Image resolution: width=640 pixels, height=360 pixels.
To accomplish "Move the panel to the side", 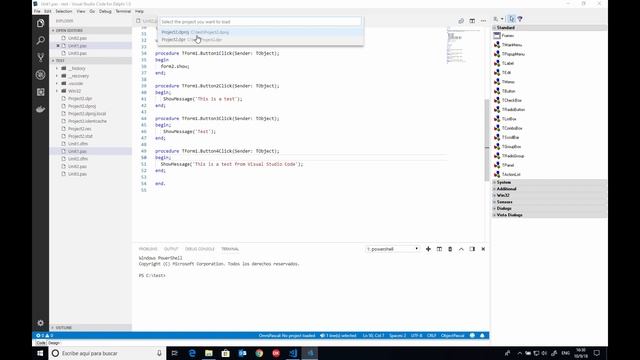I will pyautogui.click(x=472, y=249).
